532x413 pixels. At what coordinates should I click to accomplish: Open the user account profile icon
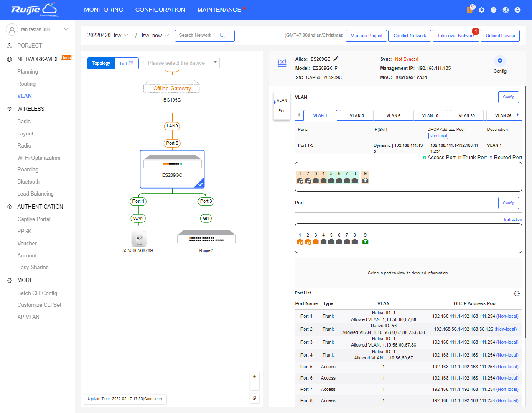(x=517, y=10)
